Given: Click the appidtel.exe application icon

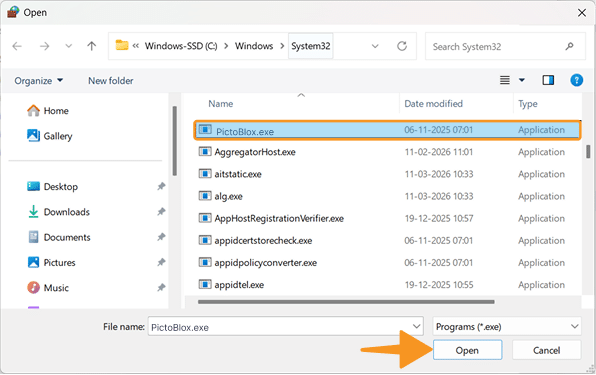Looking at the screenshot, I should [205, 284].
